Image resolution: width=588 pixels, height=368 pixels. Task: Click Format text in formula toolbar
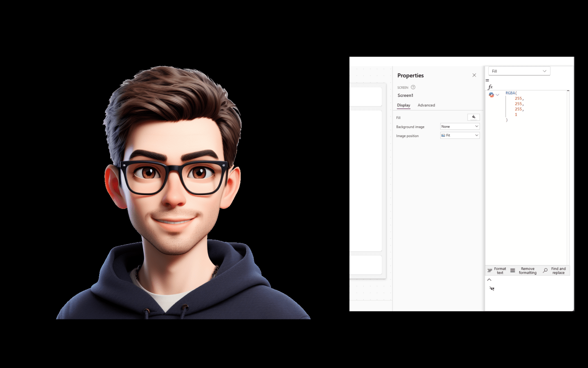coord(497,271)
